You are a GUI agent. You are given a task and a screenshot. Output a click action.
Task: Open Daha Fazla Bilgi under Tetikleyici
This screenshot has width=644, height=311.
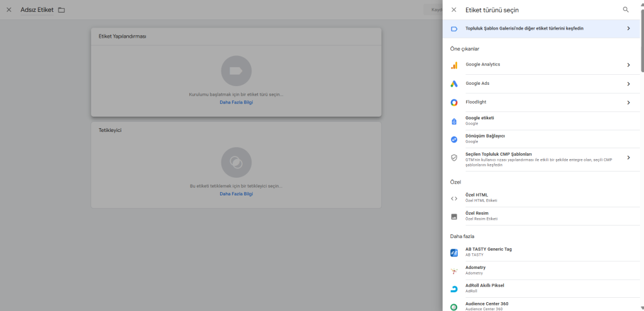[236, 194]
